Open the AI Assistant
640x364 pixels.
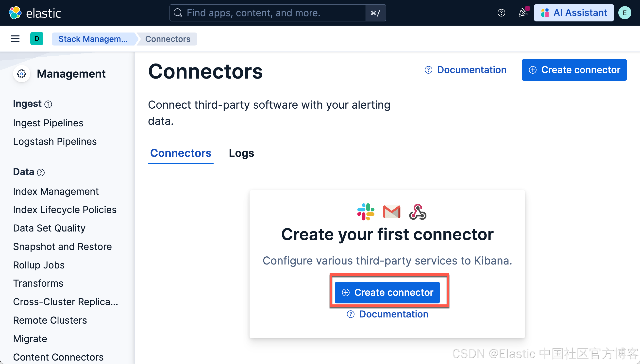(574, 13)
